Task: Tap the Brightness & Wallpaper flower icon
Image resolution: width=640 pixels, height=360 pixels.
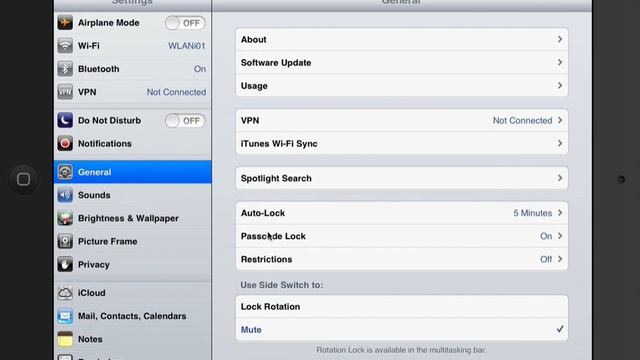Action: pos(65,218)
